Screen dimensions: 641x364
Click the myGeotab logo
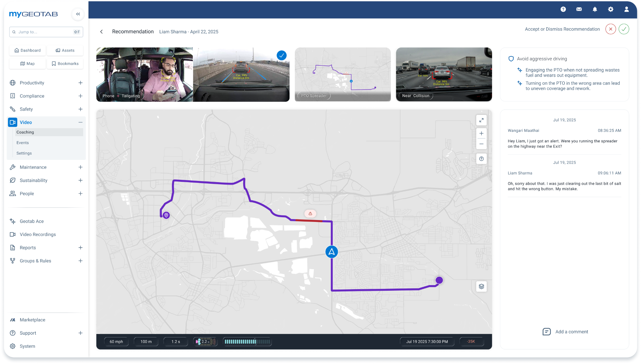[33, 14]
